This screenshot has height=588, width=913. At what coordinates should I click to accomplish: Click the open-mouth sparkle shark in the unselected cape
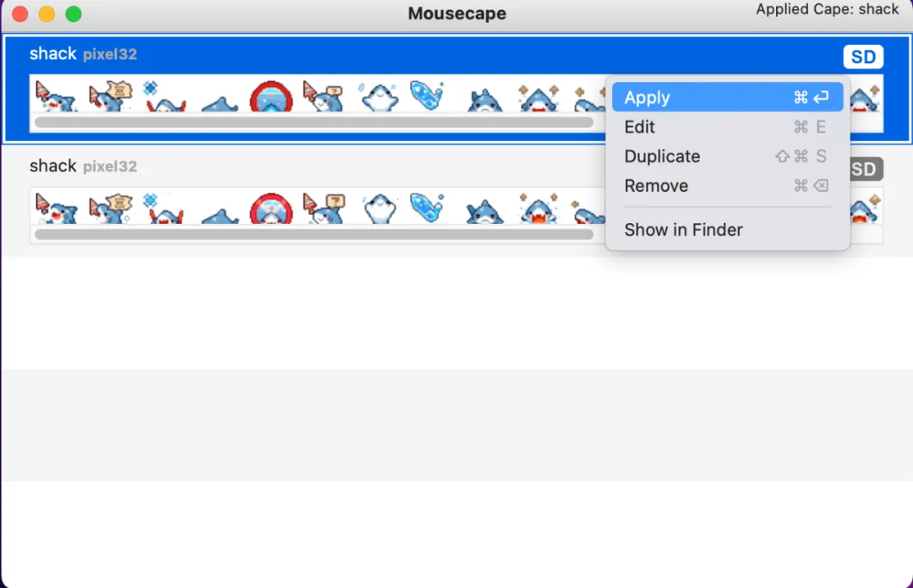click(x=538, y=210)
